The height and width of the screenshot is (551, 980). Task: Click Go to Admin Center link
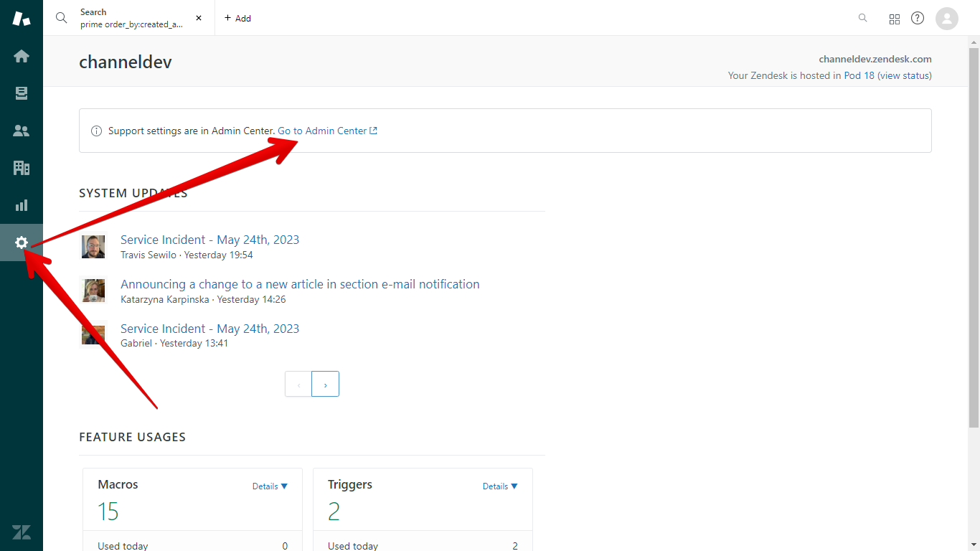327,131
